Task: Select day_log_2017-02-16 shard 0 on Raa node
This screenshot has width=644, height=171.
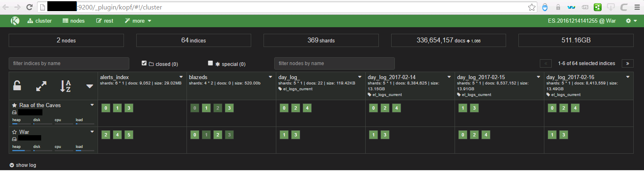Action: (x=553, y=108)
